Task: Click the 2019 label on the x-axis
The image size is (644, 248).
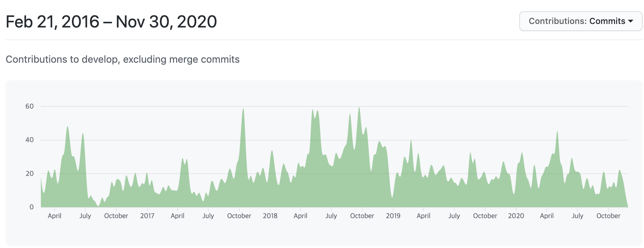Action: [393, 216]
